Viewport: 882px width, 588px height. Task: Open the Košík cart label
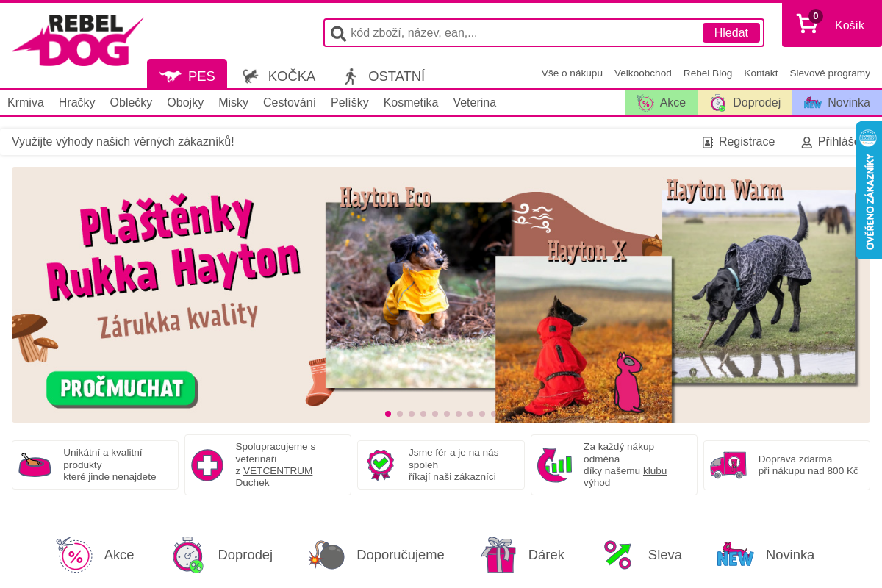[850, 26]
